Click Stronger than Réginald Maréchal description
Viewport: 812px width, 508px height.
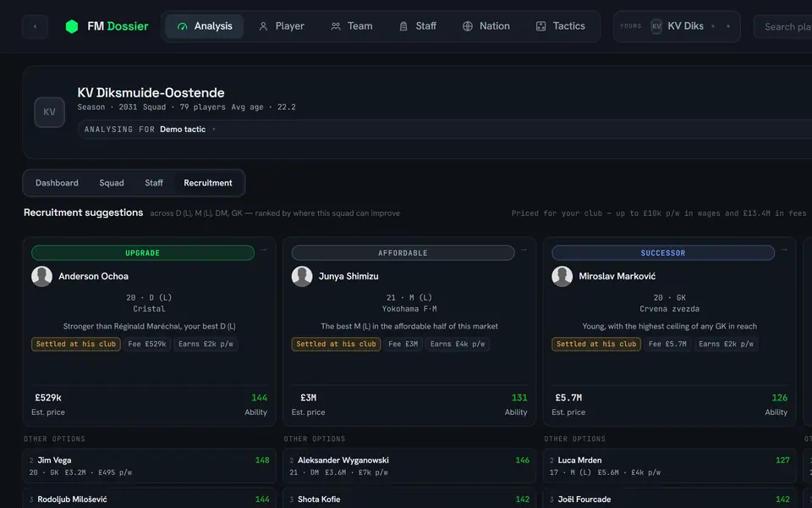[x=149, y=327]
